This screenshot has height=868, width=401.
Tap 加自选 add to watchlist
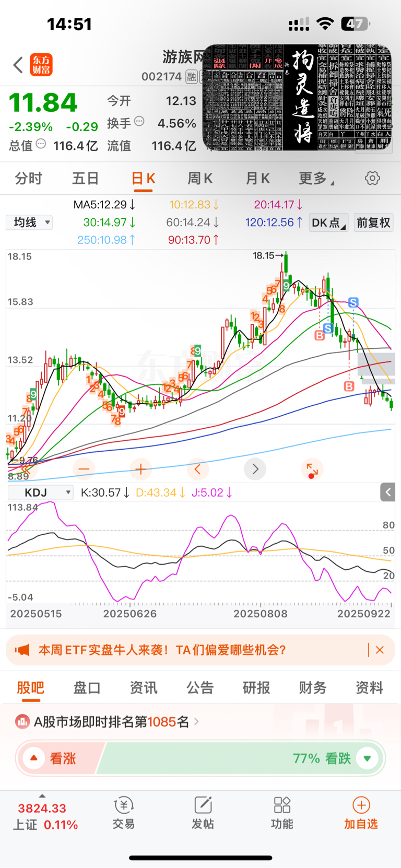tap(361, 813)
